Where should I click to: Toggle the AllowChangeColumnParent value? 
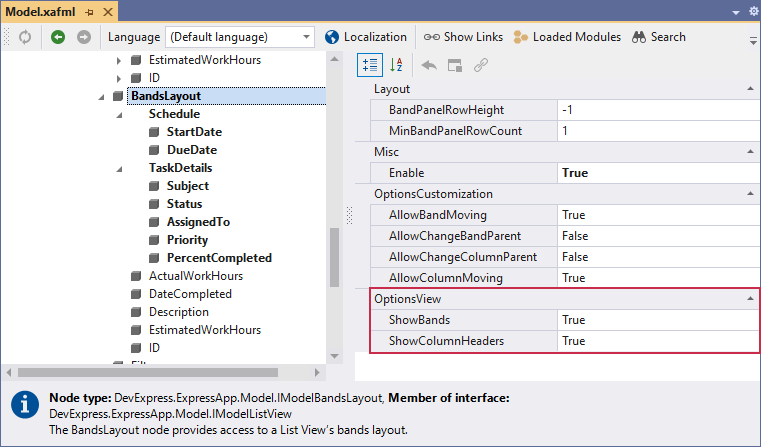pyautogui.click(x=659, y=257)
